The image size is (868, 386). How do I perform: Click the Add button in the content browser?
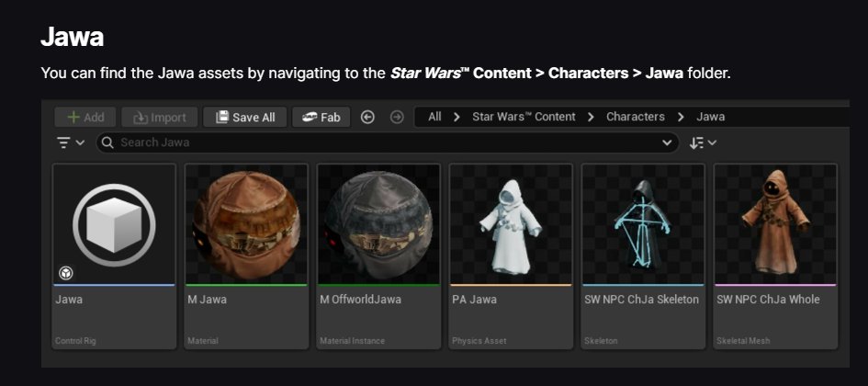tap(85, 118)
